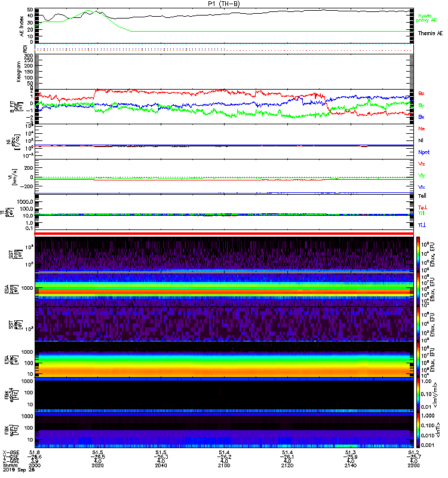
Task: Click the blue 'Ti⊥' legend label
Action: point(422,225)
